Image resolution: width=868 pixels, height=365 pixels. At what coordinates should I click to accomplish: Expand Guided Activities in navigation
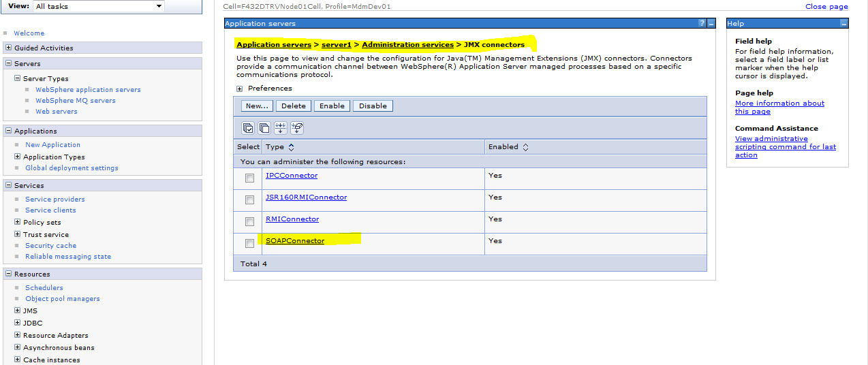coord(8,48)
